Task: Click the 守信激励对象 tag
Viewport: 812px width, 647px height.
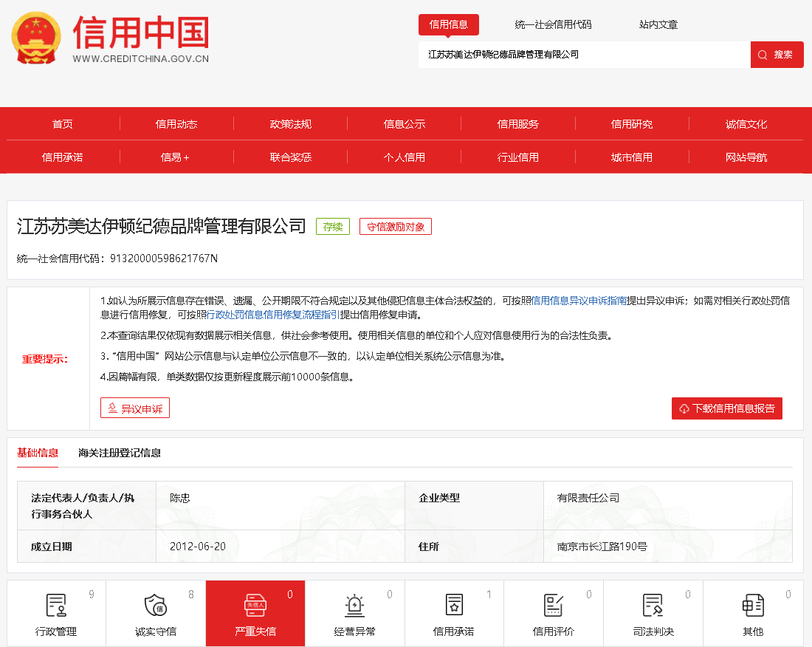Action: click(396, 226)
